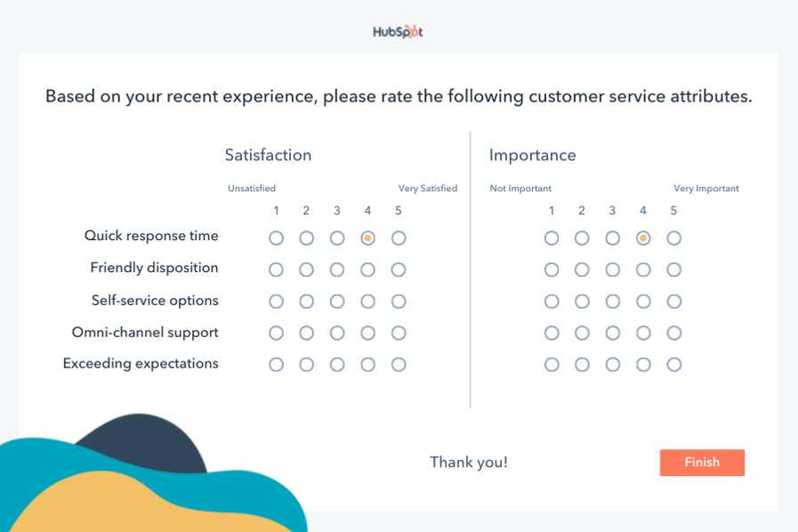Rate Omni-channel support importance as 2
Image resolution: width=798 pixels, height=532 pixels.
(582, 333)
